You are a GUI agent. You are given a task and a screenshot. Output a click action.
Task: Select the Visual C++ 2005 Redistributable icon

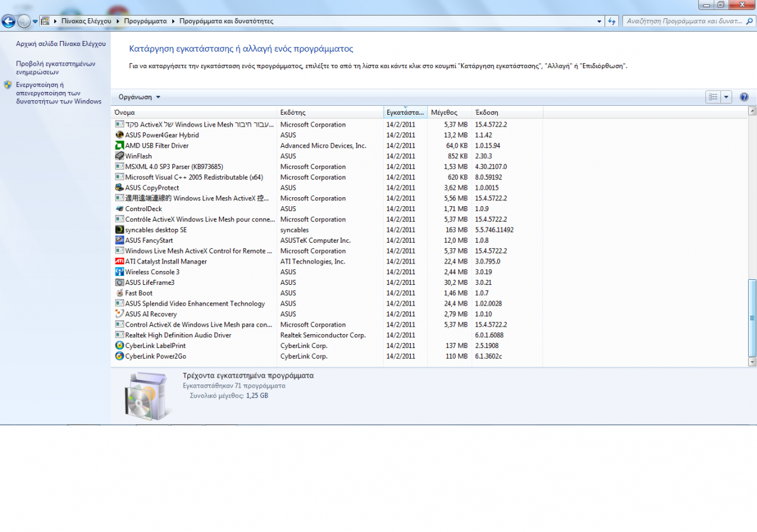point(120,177)
